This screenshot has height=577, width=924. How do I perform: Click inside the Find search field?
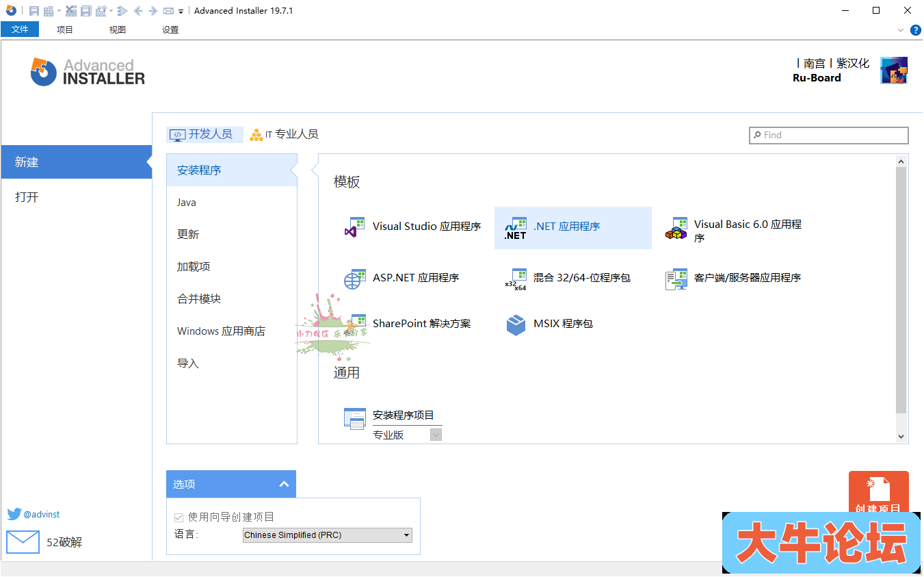tap(829, 135)
